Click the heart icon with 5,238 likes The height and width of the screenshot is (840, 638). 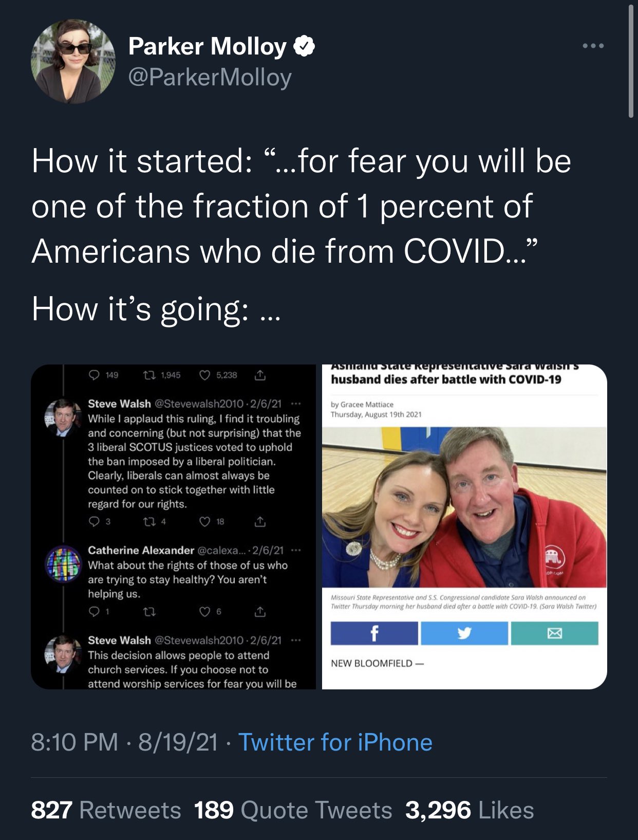click(204, 375)
